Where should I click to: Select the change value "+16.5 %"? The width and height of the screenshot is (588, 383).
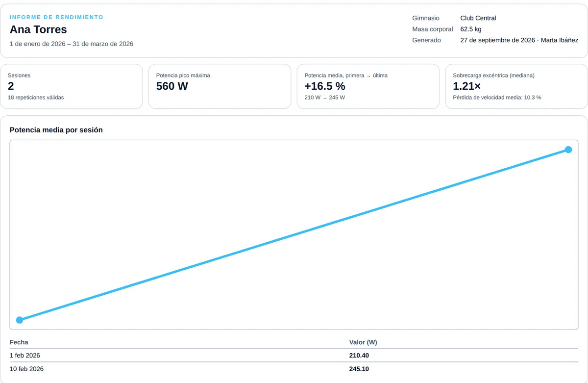pos(325,86)
